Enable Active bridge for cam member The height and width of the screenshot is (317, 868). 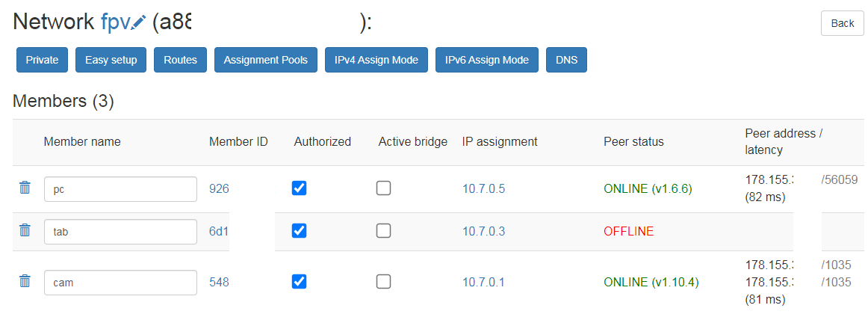coord(383,282)
